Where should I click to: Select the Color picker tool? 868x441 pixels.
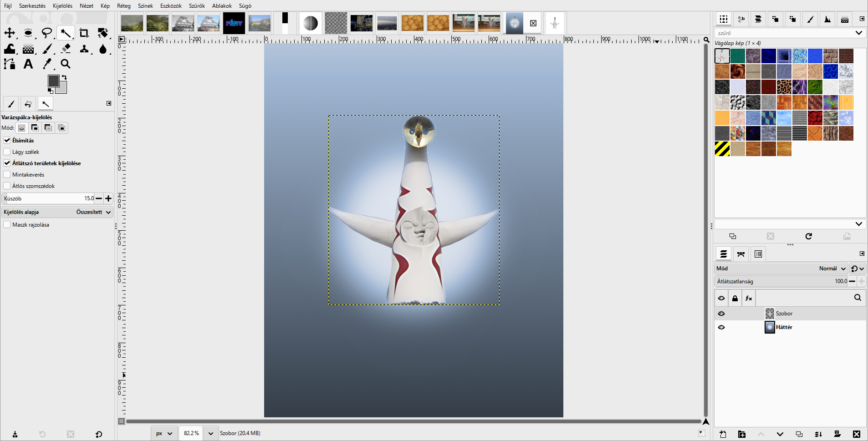point(47,64)
